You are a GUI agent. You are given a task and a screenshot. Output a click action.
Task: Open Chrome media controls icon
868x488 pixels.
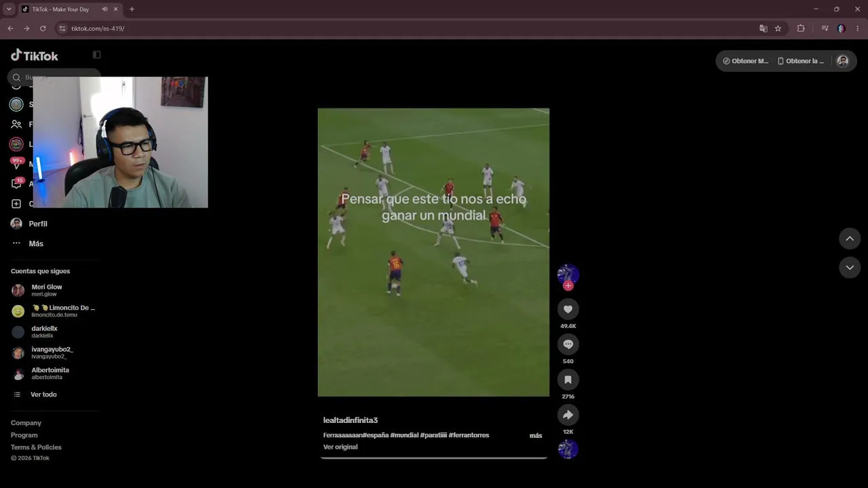click(825, 28)
